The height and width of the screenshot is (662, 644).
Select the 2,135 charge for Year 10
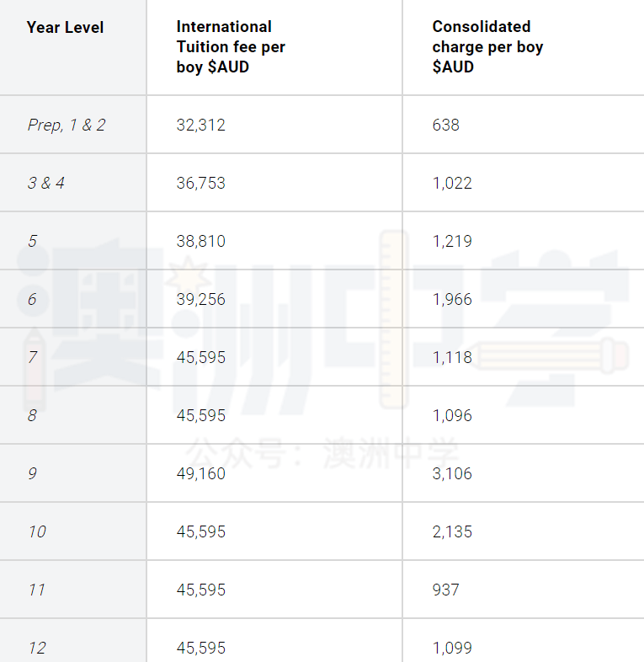click(452, 531)
